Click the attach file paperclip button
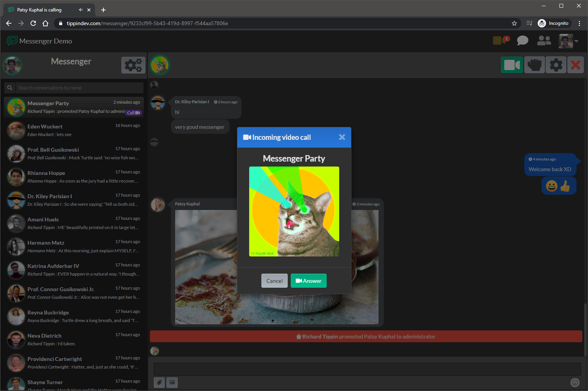The width and height of the screenshot is (588, 391). pyautogui.click(x=159, y=382)
